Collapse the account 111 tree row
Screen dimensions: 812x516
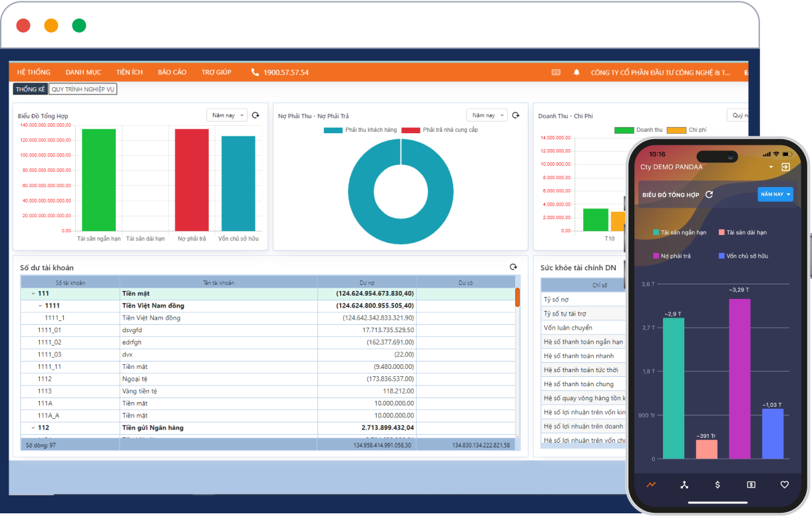[x=33, y=294]
